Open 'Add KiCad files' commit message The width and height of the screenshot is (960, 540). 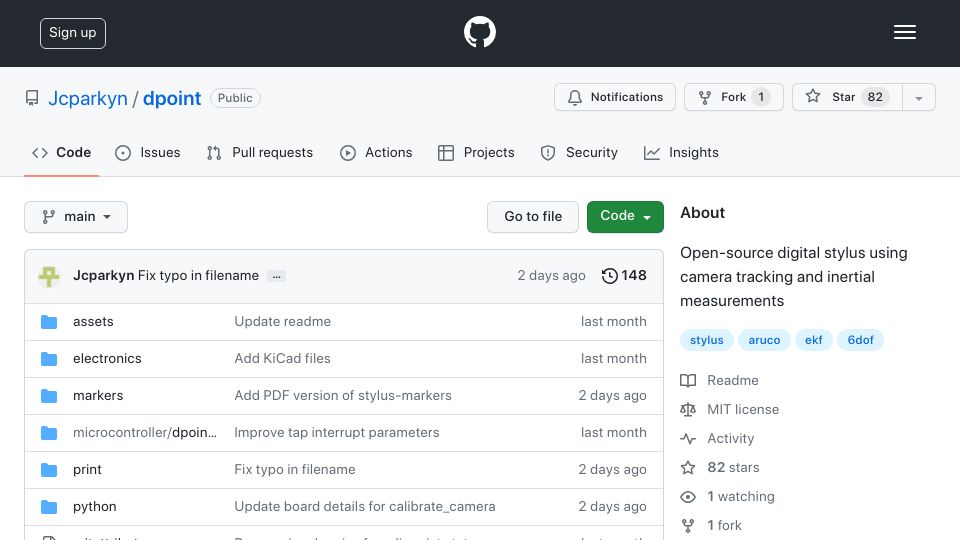[282, 358]
